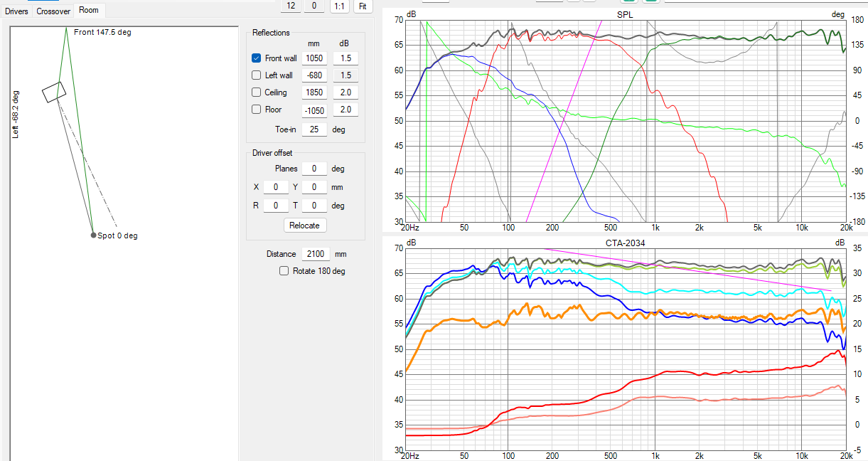Toggle the Rotate 180 deg checkbox
The height and width of the screenshot is (461, 868).
pyautogui.click(x=284, y=271)
